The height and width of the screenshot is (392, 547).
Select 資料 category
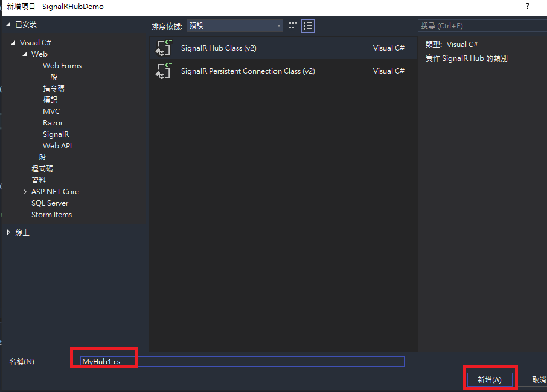click(x=39, y=180)
